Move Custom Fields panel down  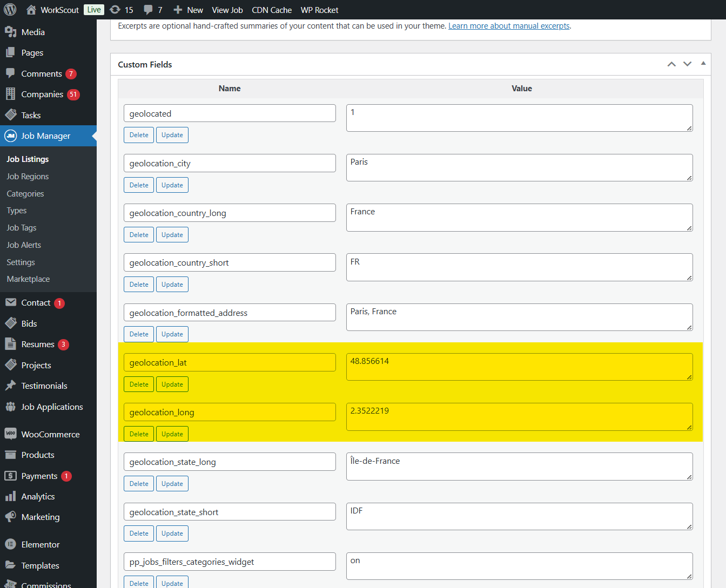(687, 64)
